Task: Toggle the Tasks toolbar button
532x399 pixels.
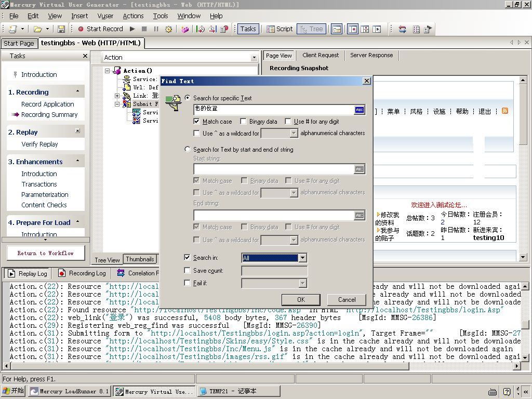Action: click(248, 29)
